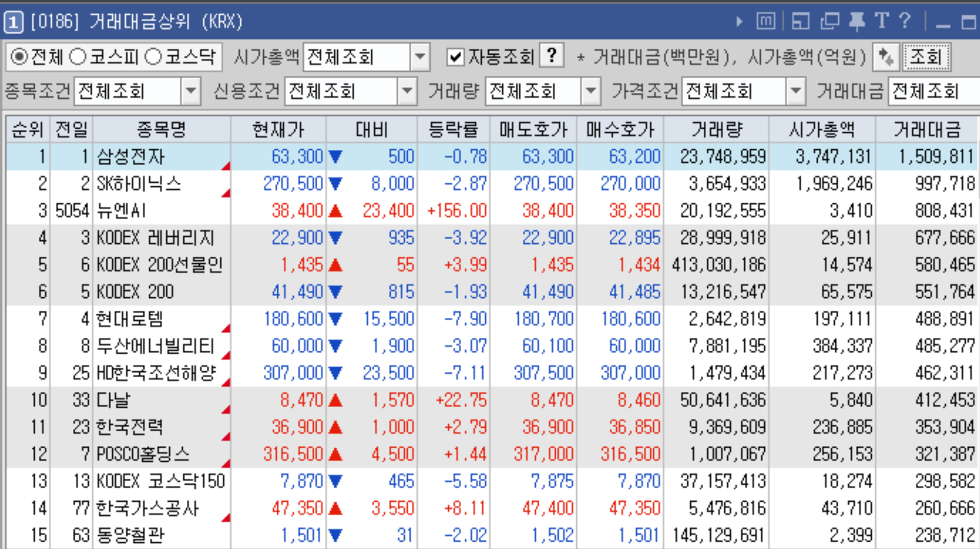980x549 pixels.
Task: Click the window number 1 icon
Action: [x=14, y=23]
